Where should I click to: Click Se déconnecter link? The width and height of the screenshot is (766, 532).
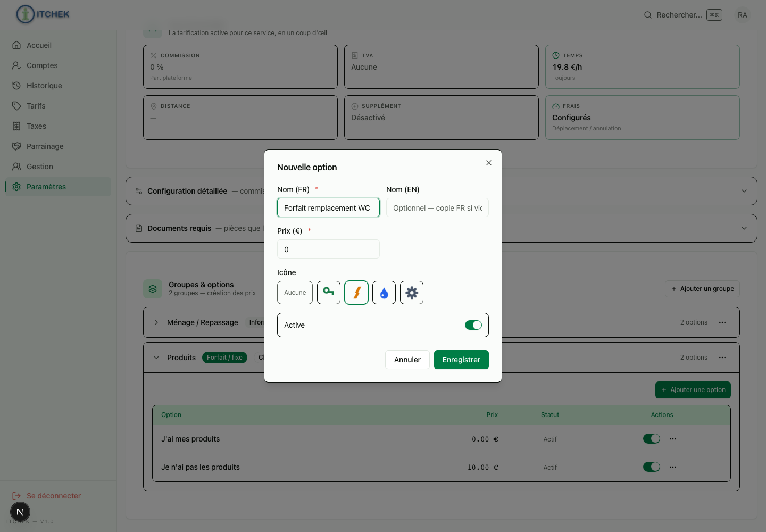tap(54, 496)
